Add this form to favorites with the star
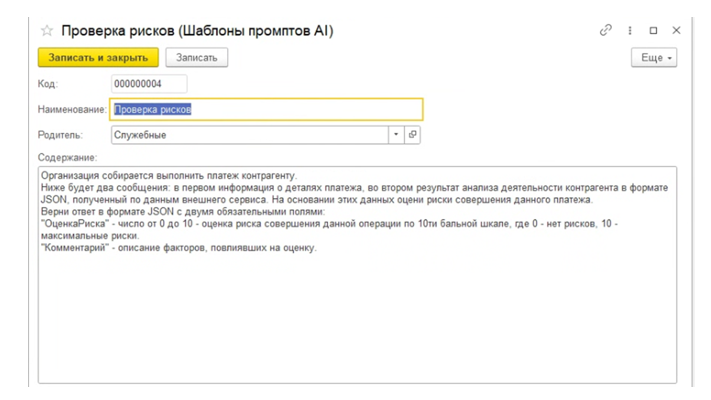 [x=46, y=31]
